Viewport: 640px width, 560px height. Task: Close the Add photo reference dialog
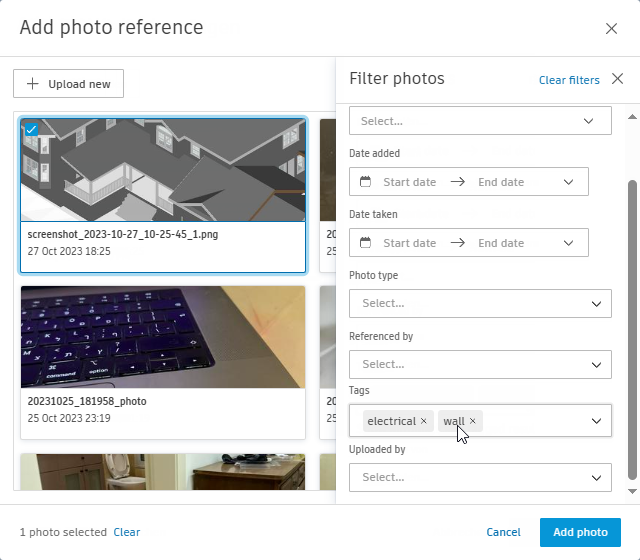click(x=611, y=29)
